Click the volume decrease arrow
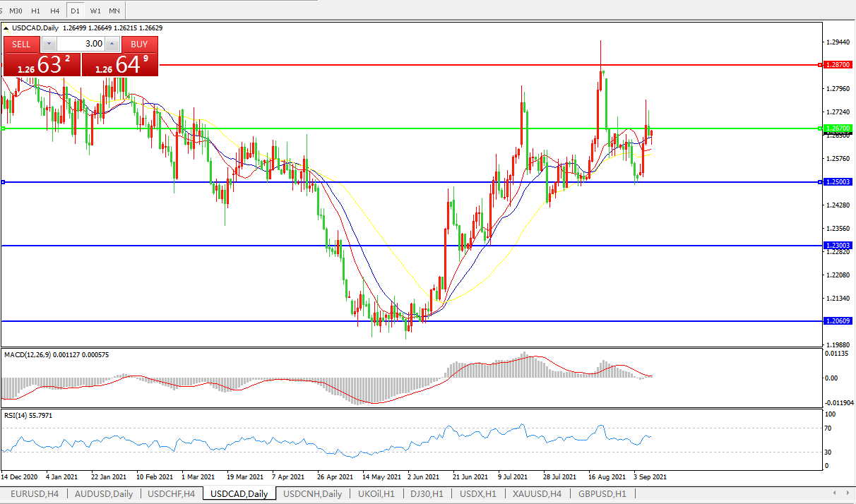Viewport: 856px width, 504px height. [x=49, y=44]
